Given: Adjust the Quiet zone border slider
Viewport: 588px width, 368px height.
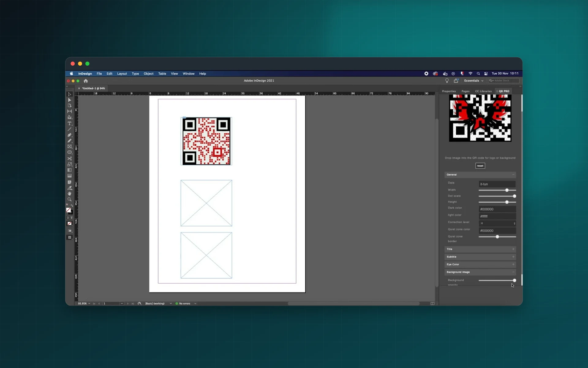Looking at the screenshot, I should 497,237.
